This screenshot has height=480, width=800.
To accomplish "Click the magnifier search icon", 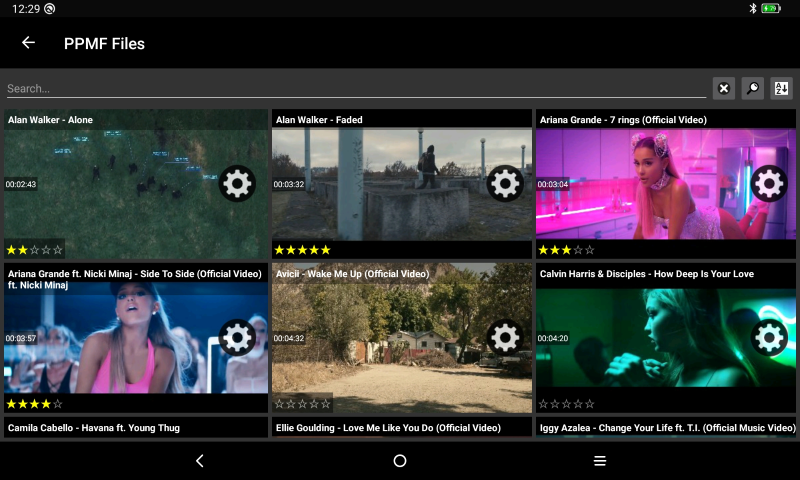I will tap(753, 88).
